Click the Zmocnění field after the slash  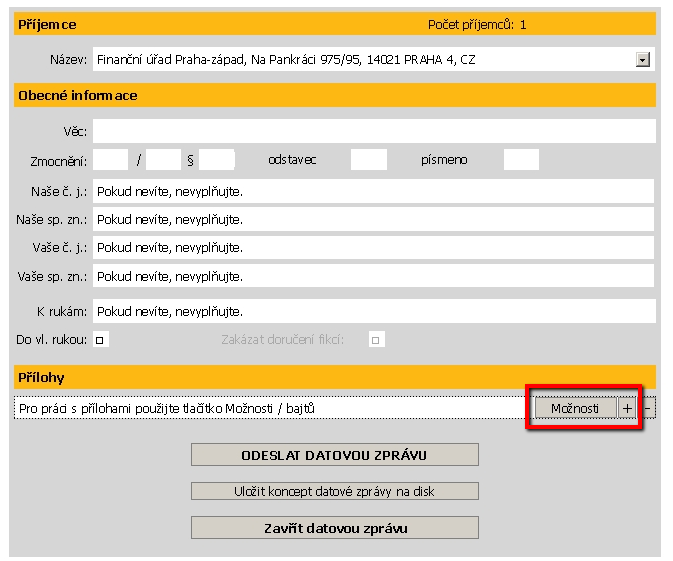[x=164, y=160]
